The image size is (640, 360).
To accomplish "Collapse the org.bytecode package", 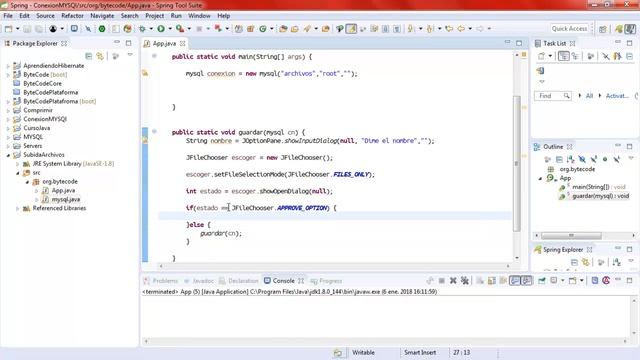I will [27, 182].
